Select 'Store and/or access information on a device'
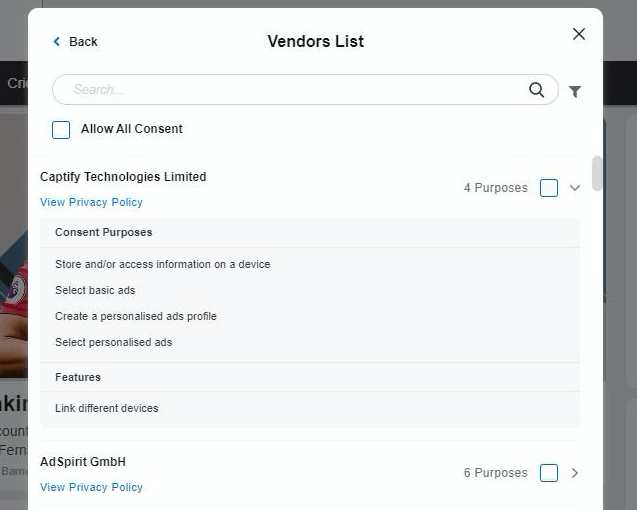637x510 pixels. 163,264
